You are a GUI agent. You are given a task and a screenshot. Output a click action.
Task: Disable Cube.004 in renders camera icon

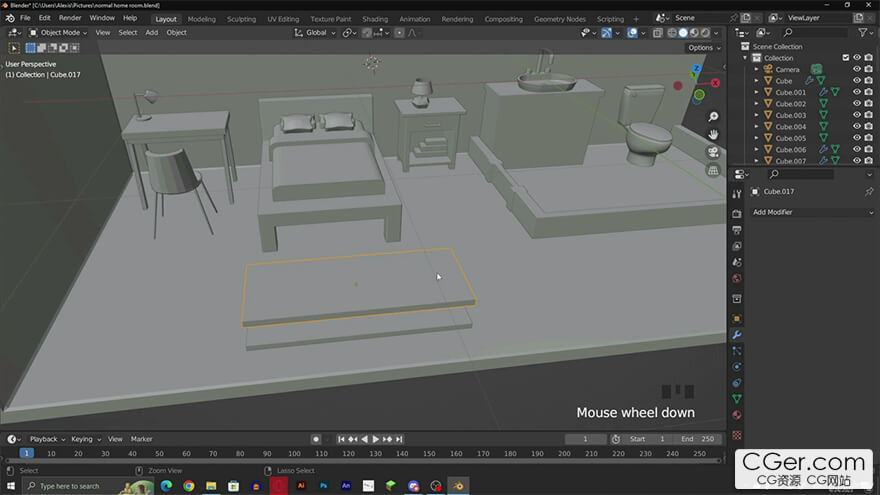tap(869, 126)
